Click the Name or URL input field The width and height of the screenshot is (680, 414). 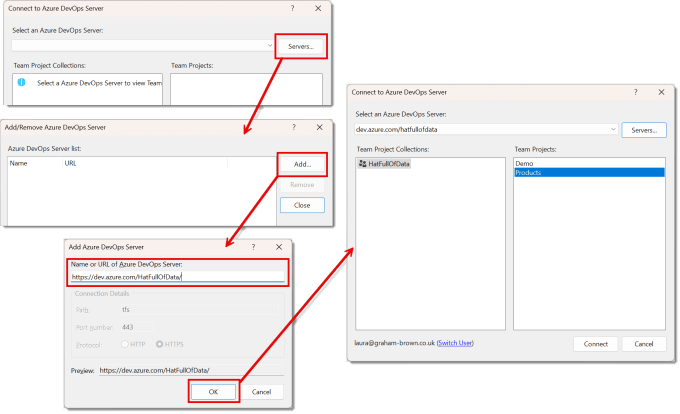178,277
